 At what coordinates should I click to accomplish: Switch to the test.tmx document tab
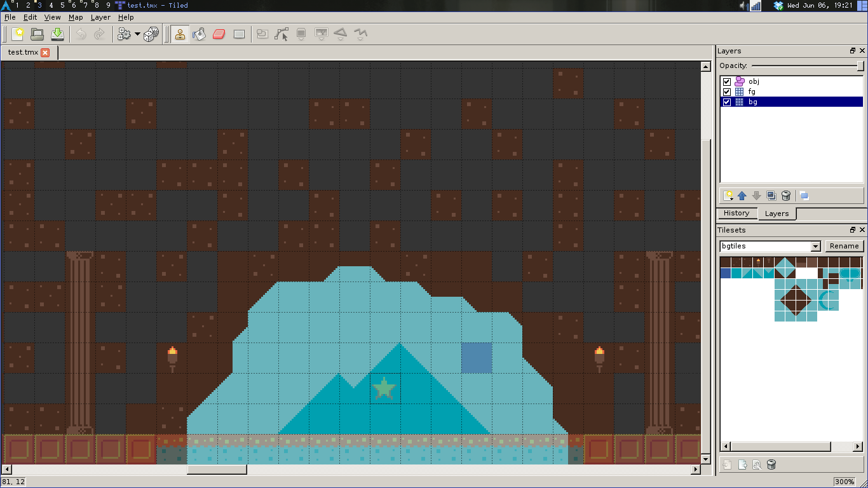click(24, 52)
